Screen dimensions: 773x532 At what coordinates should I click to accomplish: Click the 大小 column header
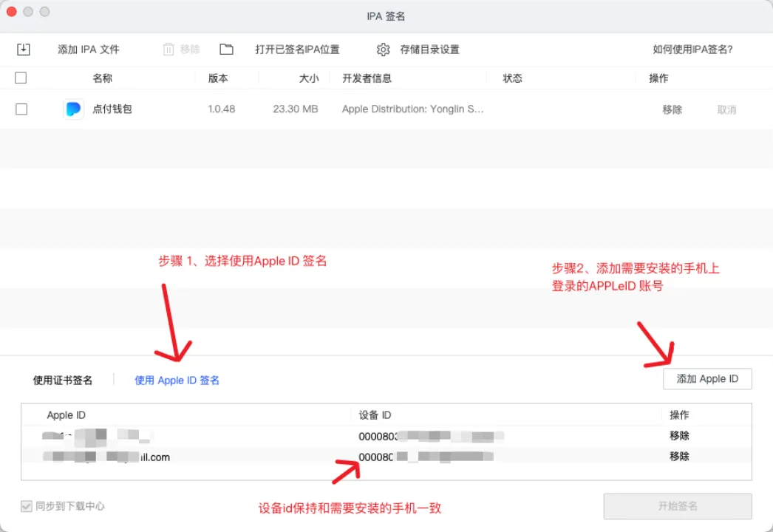tap(308, 78)
